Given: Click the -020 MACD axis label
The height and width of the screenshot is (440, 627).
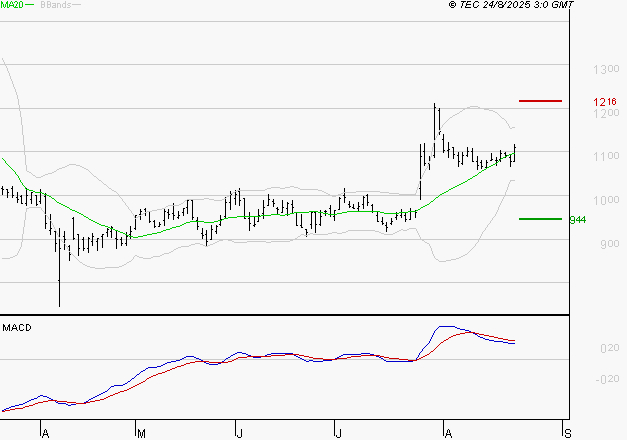Looking at the screenshot, I should [607, 378].
